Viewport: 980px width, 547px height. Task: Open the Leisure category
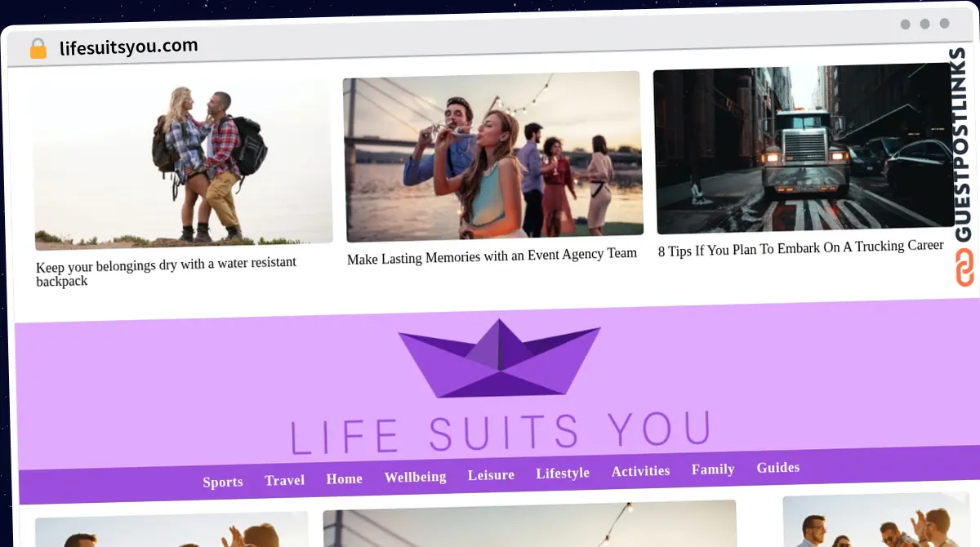pos(491,474)
